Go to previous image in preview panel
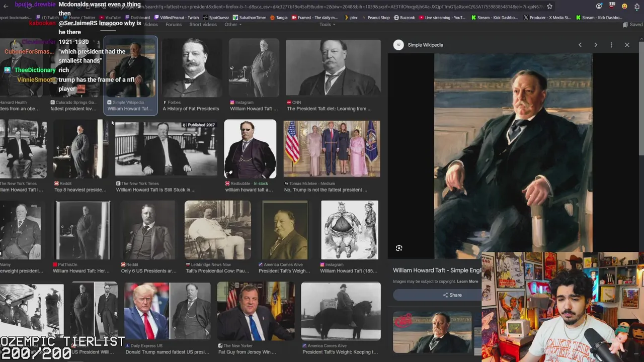 click(x=580, y=45)
